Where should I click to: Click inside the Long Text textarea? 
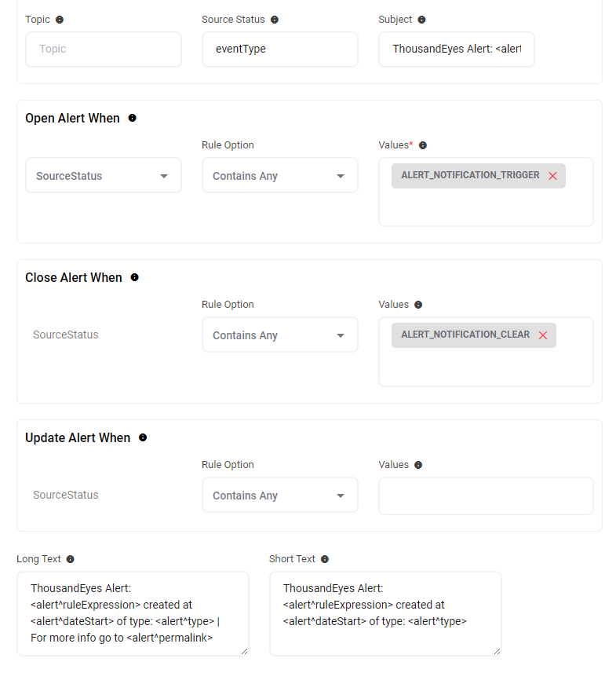(x=133, y=613)
